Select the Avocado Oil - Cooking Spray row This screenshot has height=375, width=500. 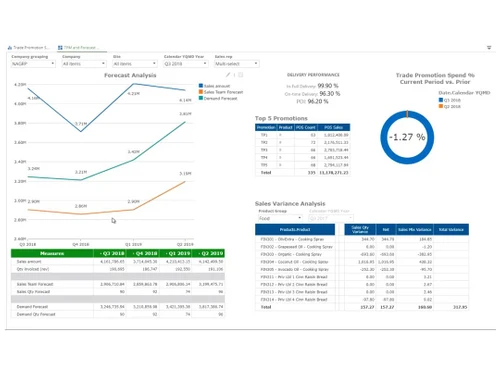click(362, 269)
